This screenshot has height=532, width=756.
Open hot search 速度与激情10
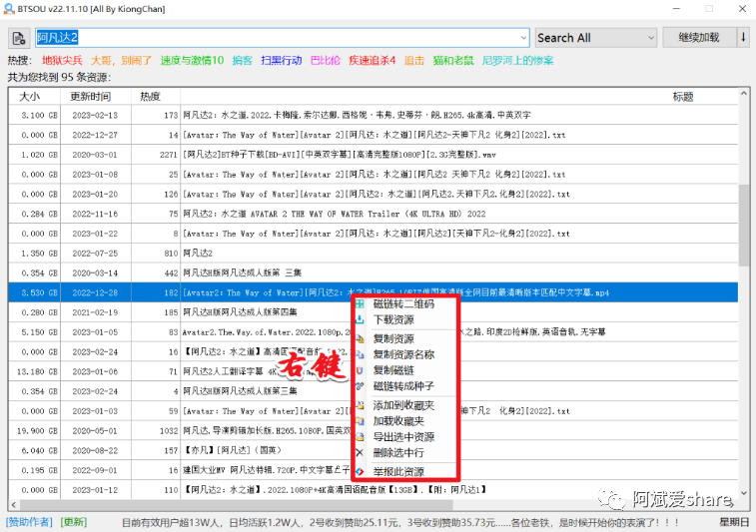pyautogui.click(x=192, y=60)
